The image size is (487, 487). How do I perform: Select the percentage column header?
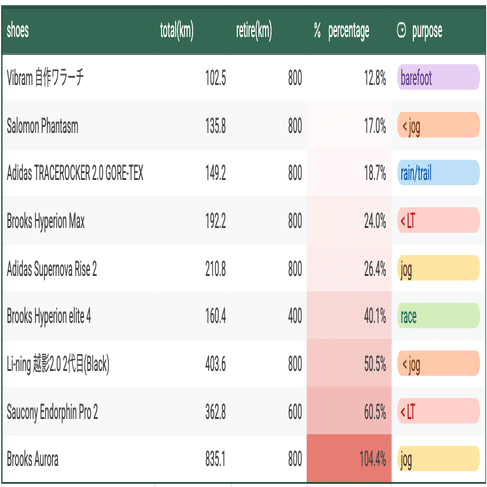(x=349, y=31)
